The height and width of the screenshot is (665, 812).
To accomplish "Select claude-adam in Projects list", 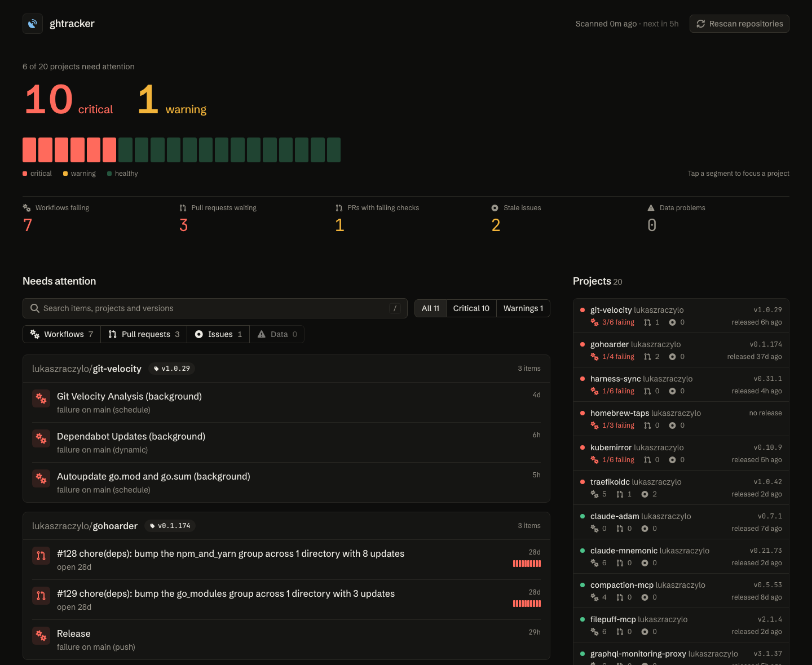I will pyautogui.click(x=681, y=522).
